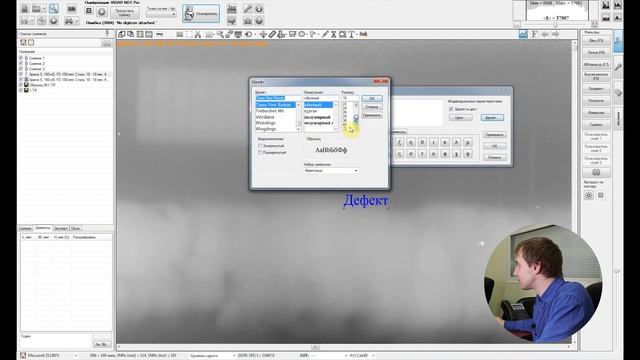This screenshot has width=640, height=360.
Task: Click OK in the Шрифт font dialog
Action: (372, 98)
